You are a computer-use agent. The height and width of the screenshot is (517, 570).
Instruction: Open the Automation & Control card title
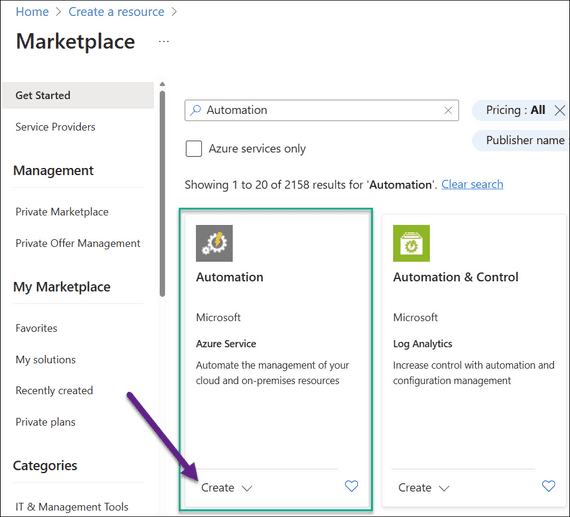click(455, 277)
